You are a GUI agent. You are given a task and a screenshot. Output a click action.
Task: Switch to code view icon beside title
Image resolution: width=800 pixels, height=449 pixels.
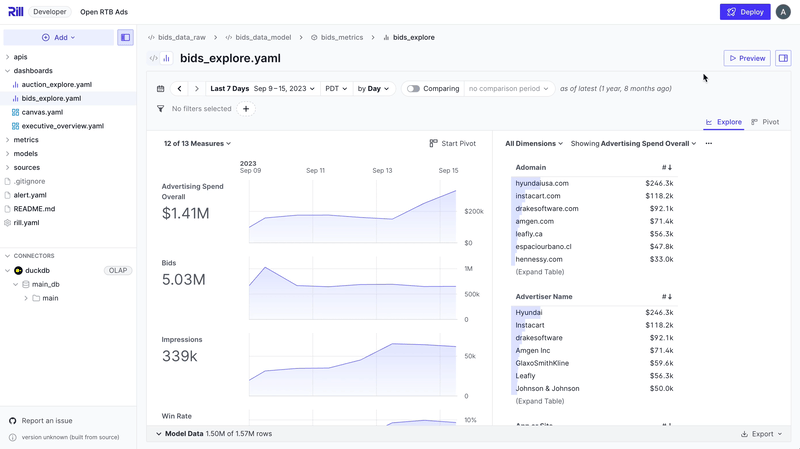pyautogui.click(x=153, y=59)
